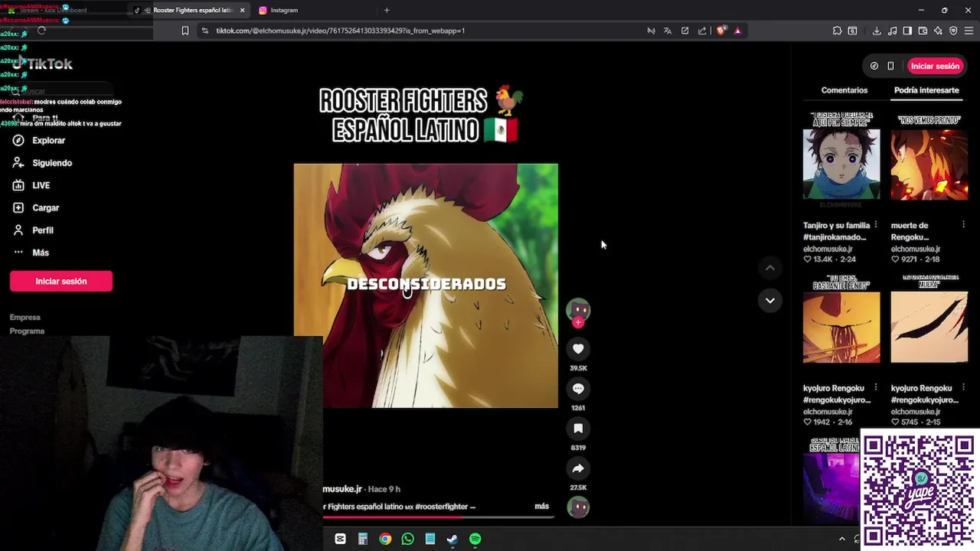
Task: Open options for kyojuro Rengoku 5745 video
Action: click(x=963, y=388)
